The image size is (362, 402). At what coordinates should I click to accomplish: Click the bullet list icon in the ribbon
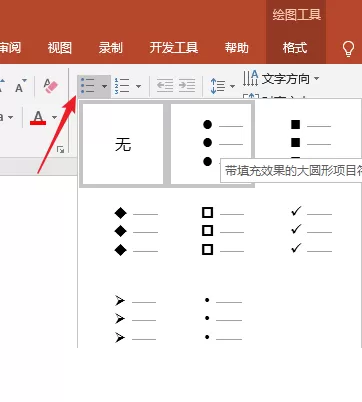click(88, 86)
